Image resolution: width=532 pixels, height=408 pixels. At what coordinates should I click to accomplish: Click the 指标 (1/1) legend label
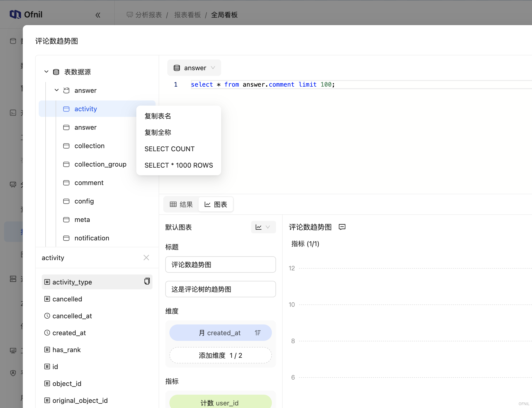coord(305,244)
